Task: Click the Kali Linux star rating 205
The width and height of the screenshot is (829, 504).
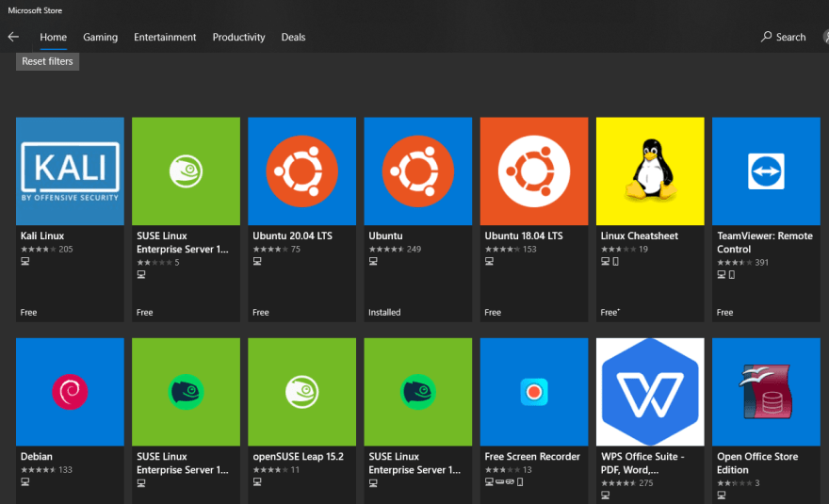Action: pyautogui.click(x=46, y=249)
